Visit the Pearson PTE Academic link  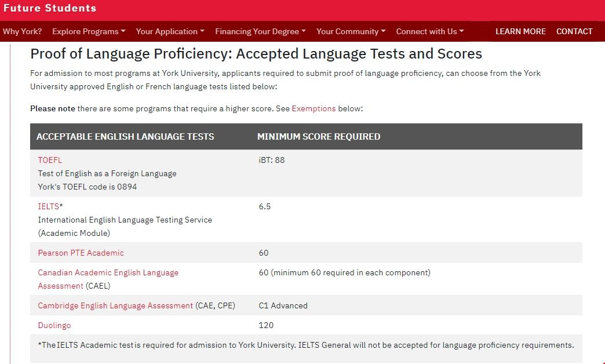(x=81, y=253)
